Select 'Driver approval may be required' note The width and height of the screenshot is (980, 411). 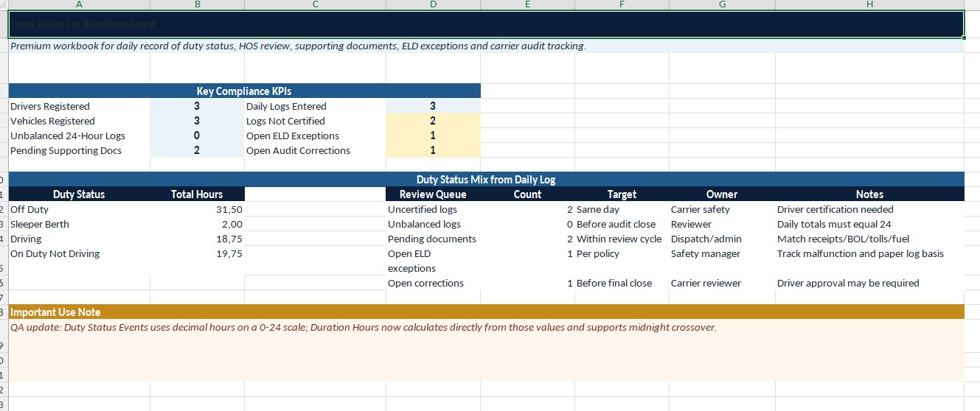869,283
